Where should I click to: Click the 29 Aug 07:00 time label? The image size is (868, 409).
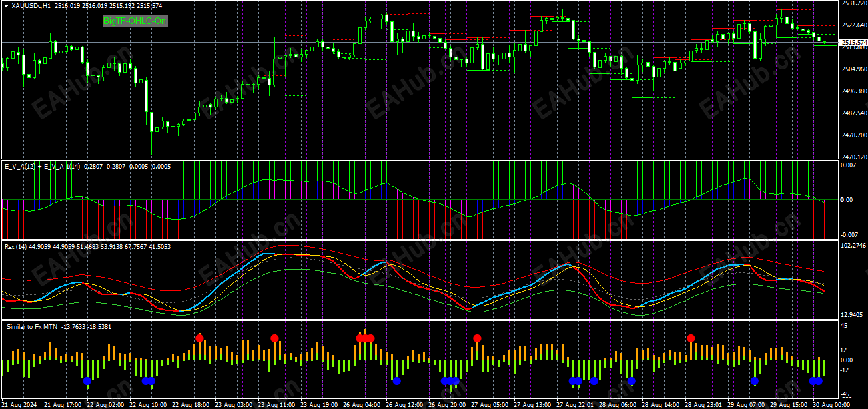pyautogui.click(x=746, y=405)
